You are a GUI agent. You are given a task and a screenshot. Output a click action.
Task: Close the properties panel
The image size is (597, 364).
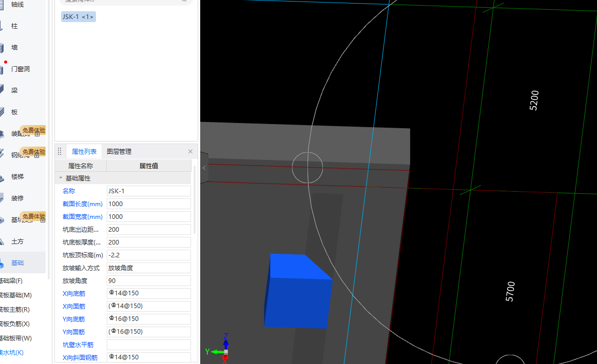coord(190,151)
